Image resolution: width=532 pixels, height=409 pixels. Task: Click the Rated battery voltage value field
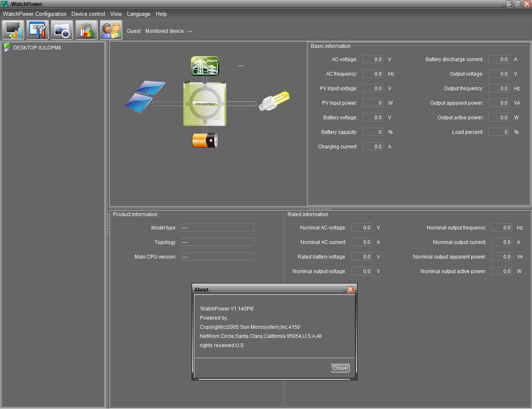click(x=362, y=256)
